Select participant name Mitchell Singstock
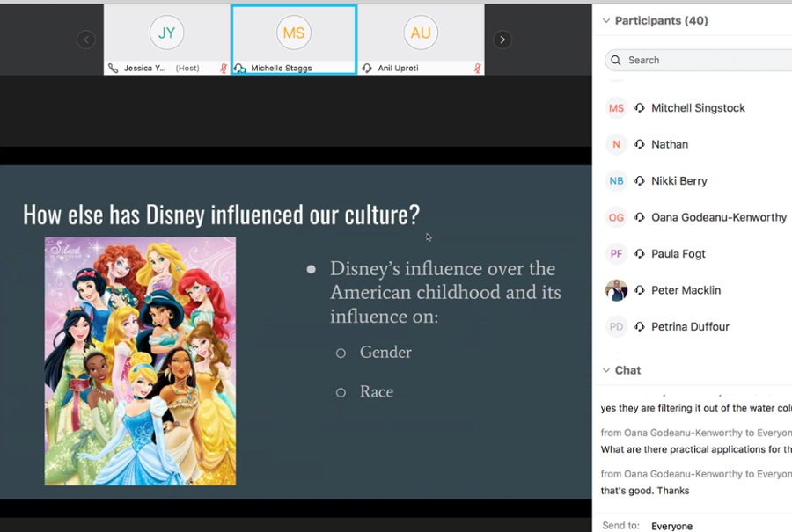Image resolution: width=792 pixels, height=532 pixels. pyautogui.click(x=698, y=108)
